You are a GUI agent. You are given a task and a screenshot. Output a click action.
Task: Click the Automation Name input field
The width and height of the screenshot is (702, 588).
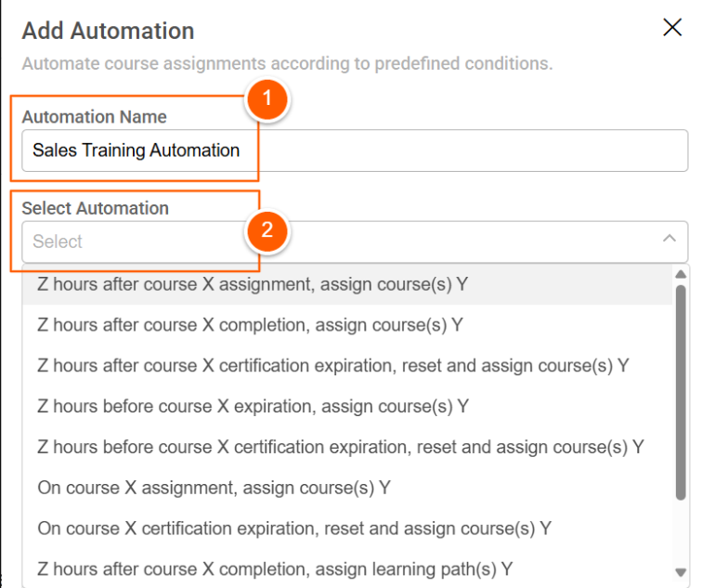[x=355, y=150]
